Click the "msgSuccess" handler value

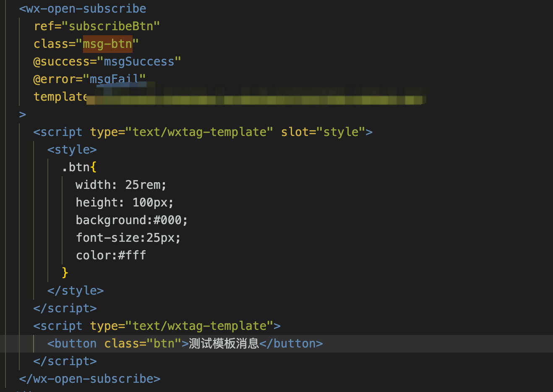(x=139, y=61)
